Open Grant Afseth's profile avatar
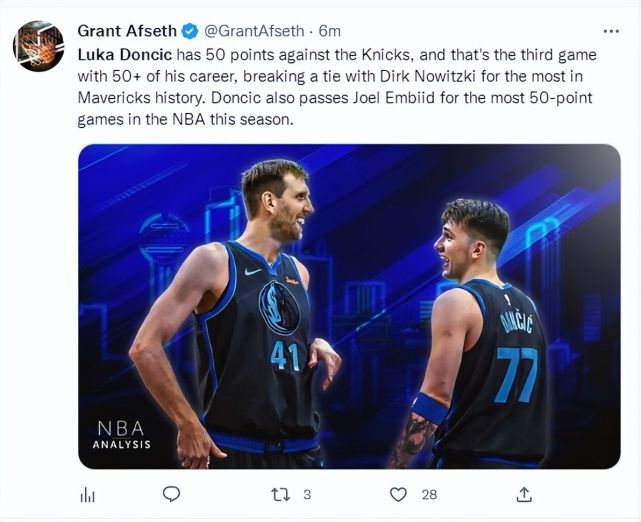The height and width of the screenshot is (522, 641). click(38, 46)
